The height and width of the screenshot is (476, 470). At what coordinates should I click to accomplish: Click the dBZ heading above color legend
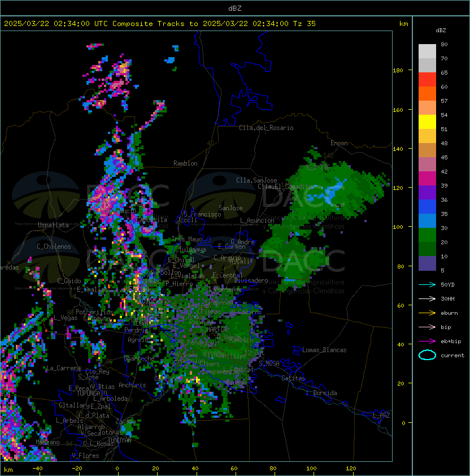click(x=441, y=31)
